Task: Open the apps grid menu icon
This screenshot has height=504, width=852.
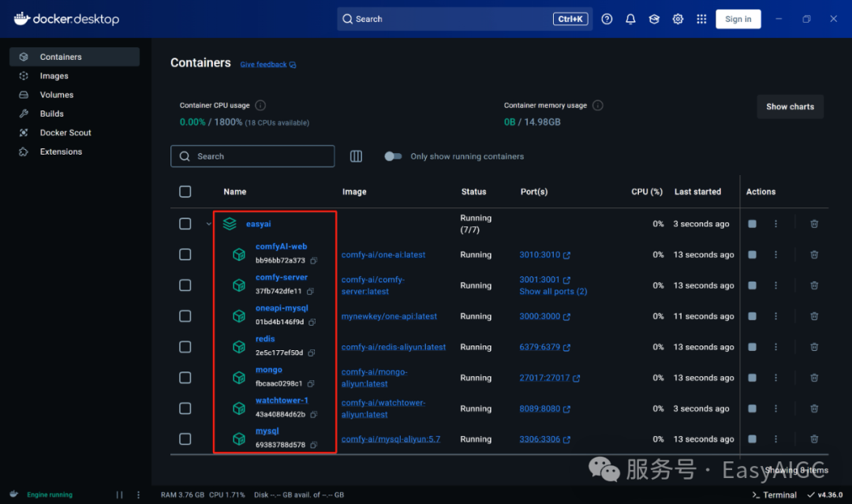Action: point(701,19)
